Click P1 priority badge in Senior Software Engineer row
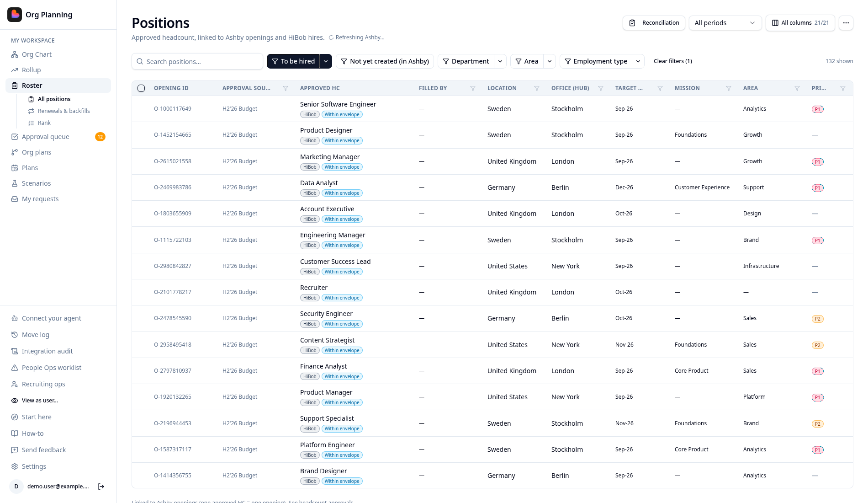The height and width of the screenshot is (503, 868). [818, 109]
